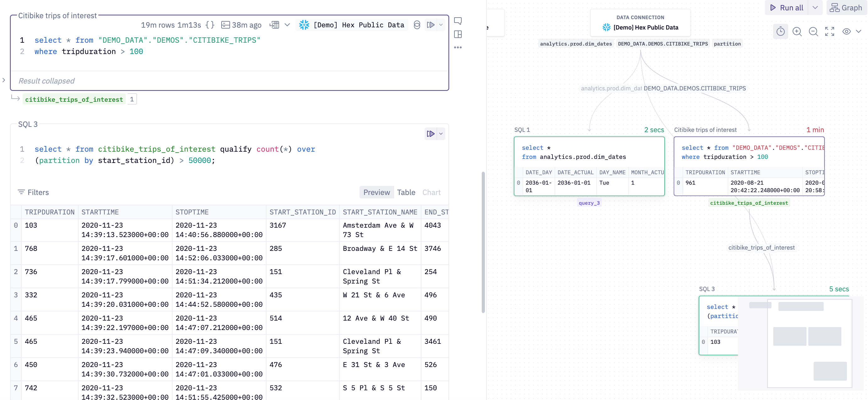Zoom in on the graph view
The height and width of the screenshot is (400, 868).
[797, 32]
